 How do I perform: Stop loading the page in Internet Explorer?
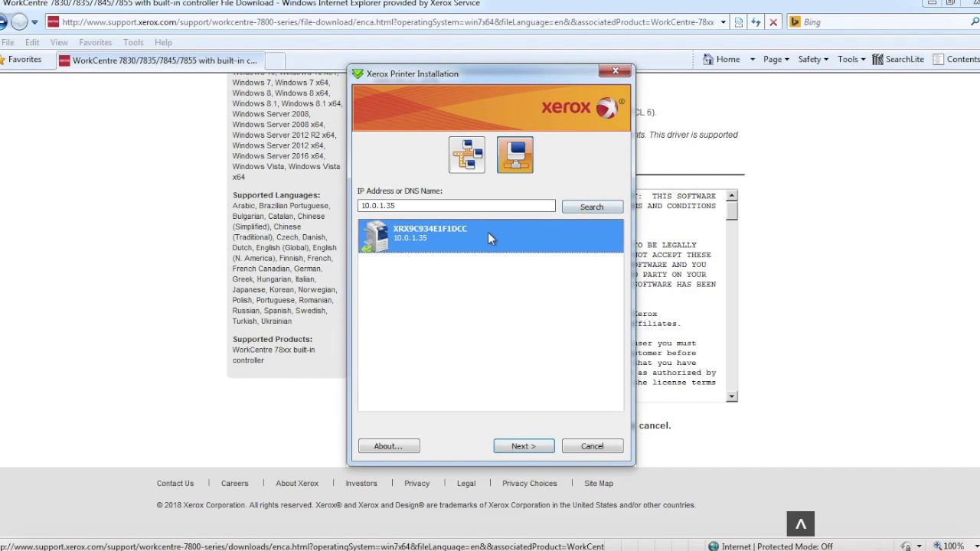773,22
